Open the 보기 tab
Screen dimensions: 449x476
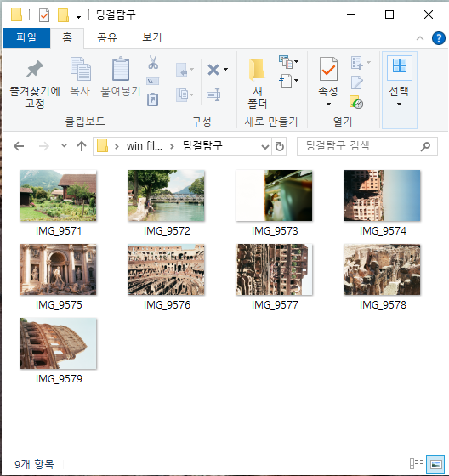(152, 37)
